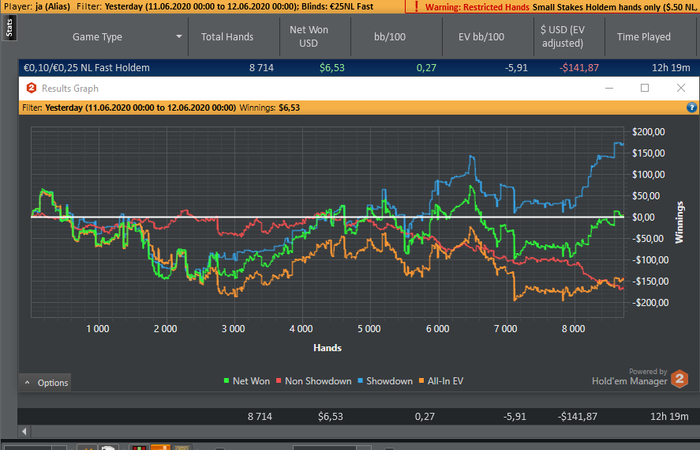Viewport: 700px width, 450px height.
Task: Click the green $6,53 cell in the highlighted row
Action: (332, 68)
